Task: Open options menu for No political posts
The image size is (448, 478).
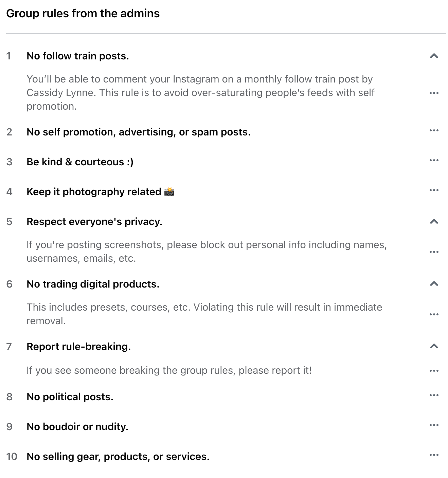Action: tap(434, 395)
